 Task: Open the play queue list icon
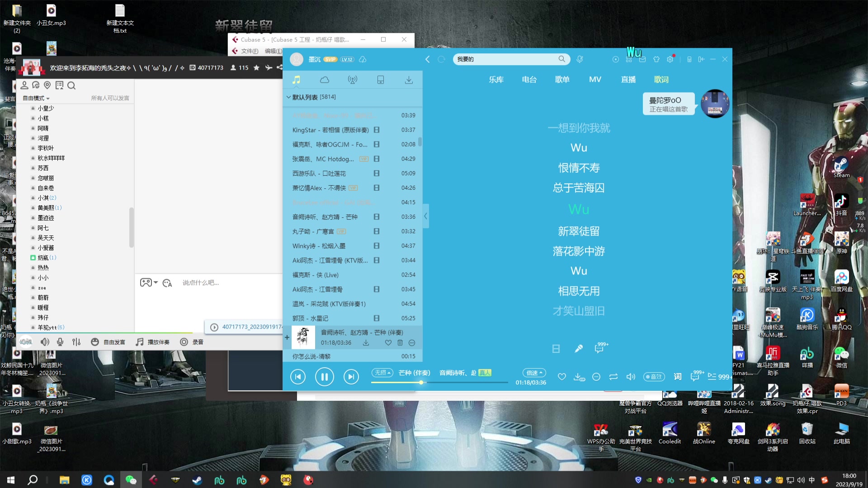[x=712, y=376]
